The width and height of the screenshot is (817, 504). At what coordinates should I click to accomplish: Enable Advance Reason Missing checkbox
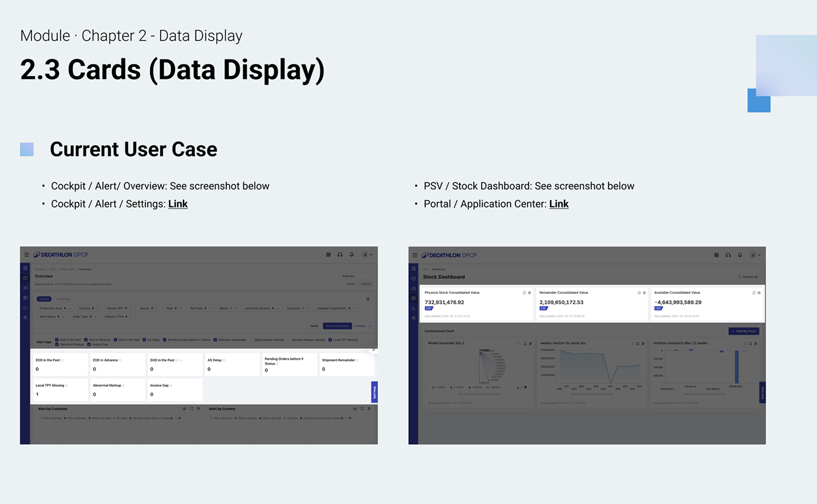pyautogui.click(x=289, y=340)
